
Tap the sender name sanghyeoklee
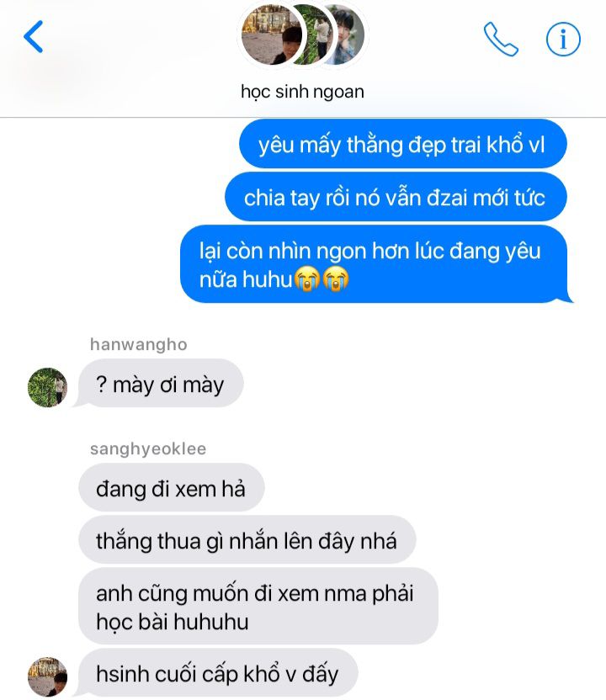pos(148,448)
